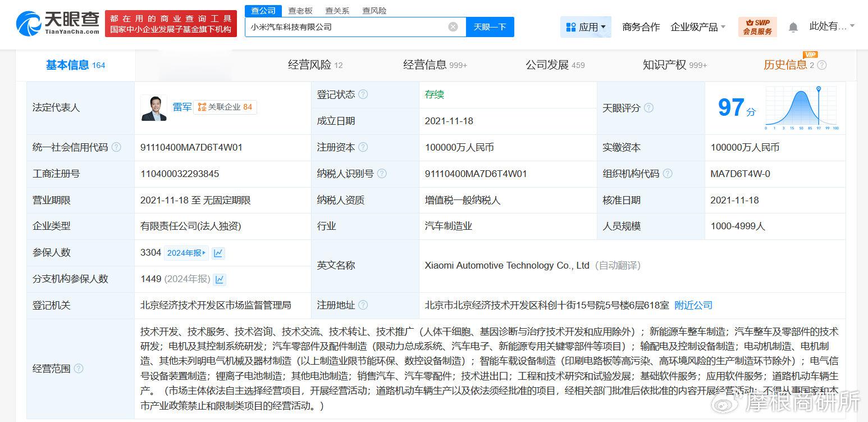This screenshot has width=868, height=422.
Task: Click 增值税一般纳税人 taxpayer qualification
Action: pyautogui.click(x=463, y=200)
